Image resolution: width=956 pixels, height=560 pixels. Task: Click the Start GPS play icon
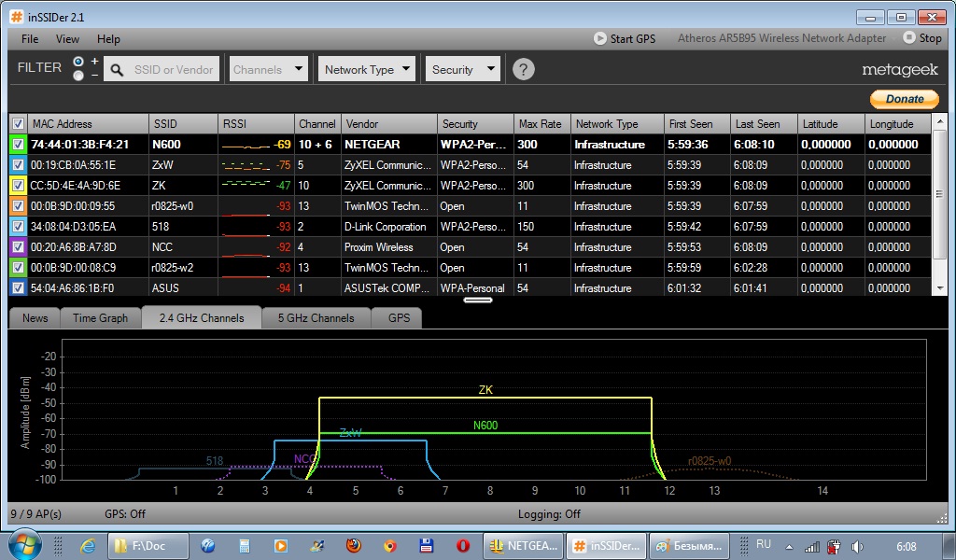pyautogui.click(x=600, y=38)
